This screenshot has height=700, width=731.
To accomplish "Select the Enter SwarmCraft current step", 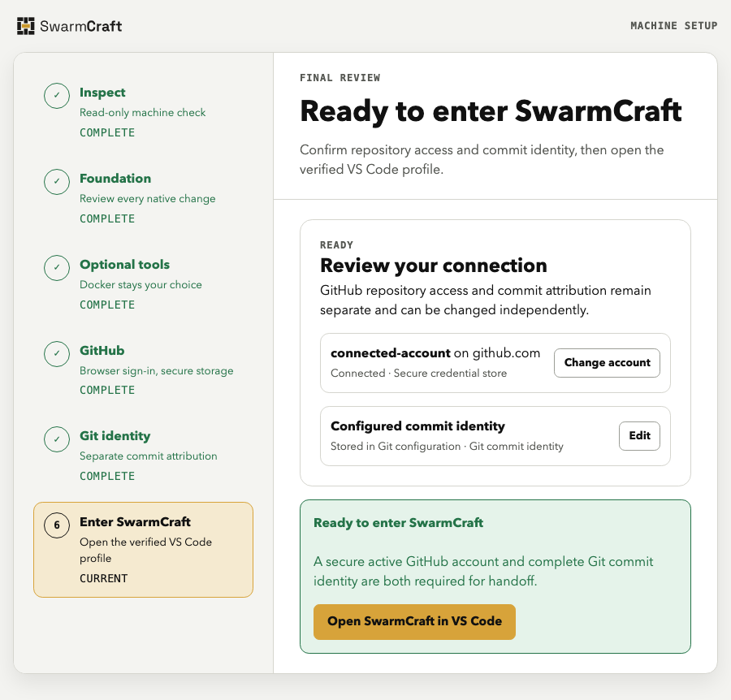I will coord(143,550).
